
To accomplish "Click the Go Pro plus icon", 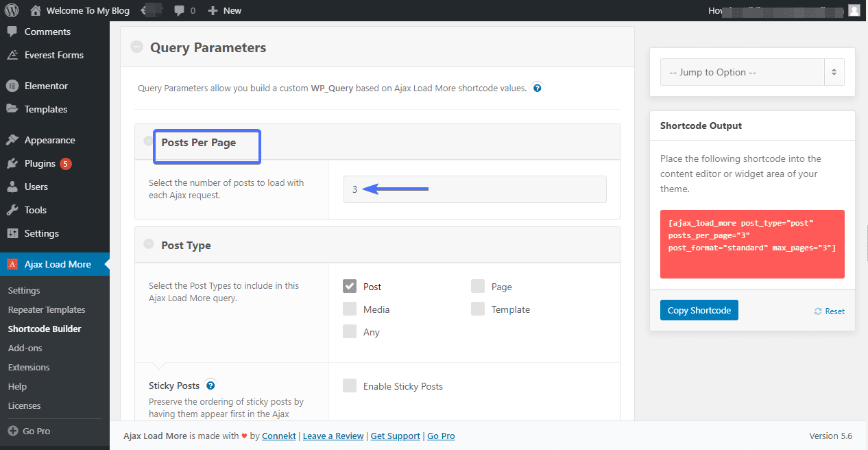I will (x=12, y=431).
